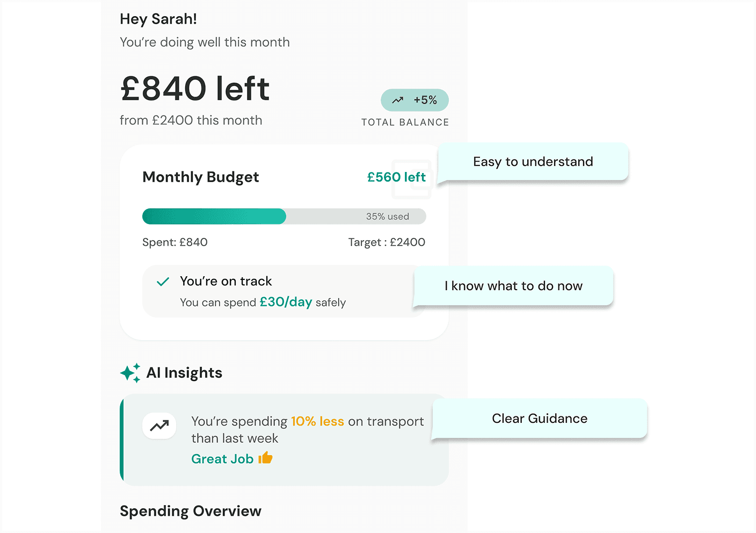Click the checkmark beside You're on track
The image size is (756, 533).
pyautogui.click(x=163, y=282)
